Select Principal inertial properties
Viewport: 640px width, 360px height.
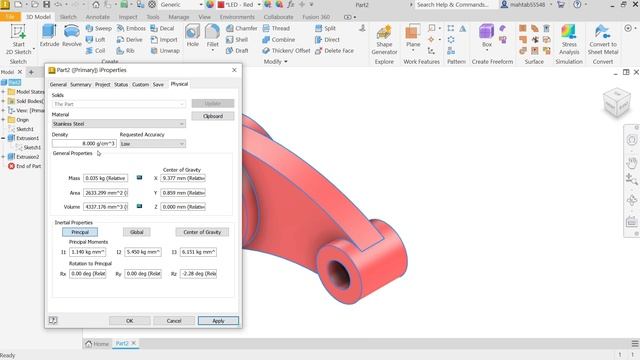(80, 232)
